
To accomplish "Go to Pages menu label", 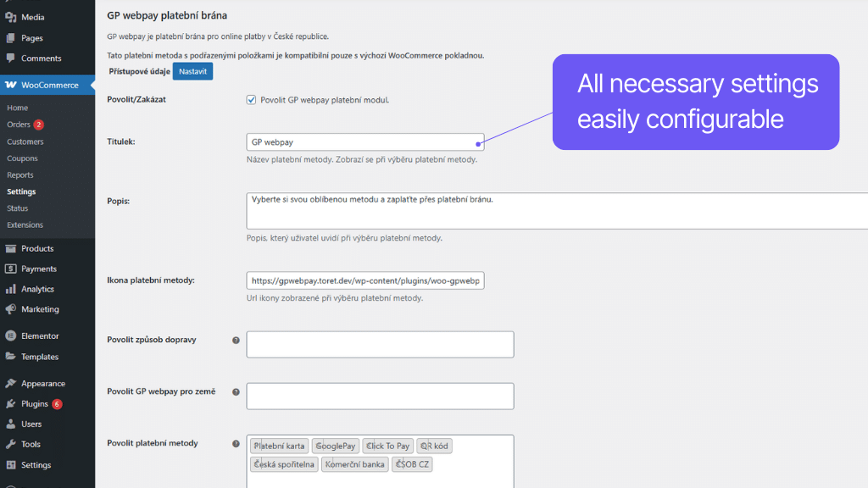I will pos(31,37).
